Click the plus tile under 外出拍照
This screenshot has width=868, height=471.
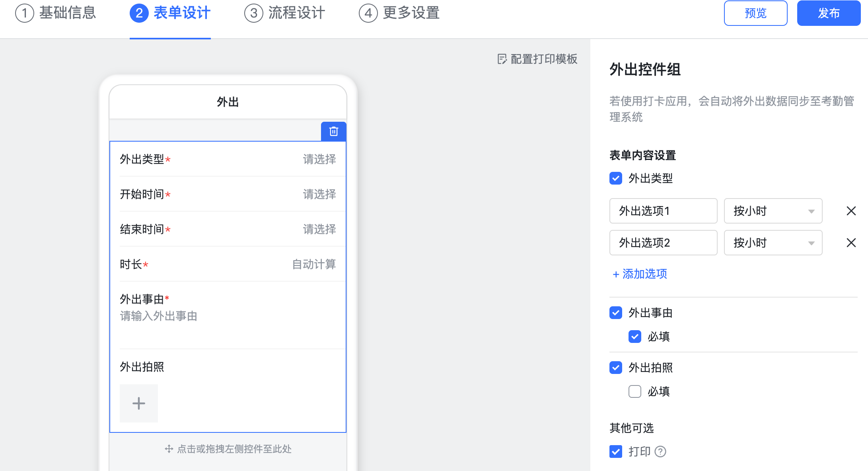(x=139, y=403)
